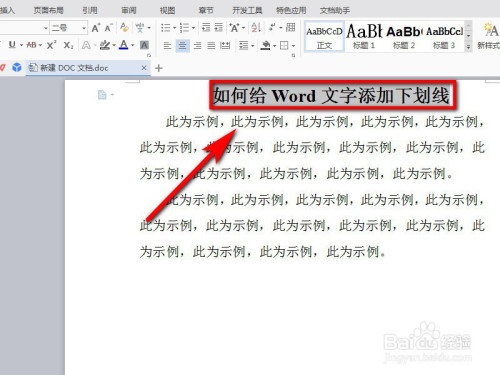The image size is (500, 375).
Task: Clear formatting with the eraser icon
Action: point(125,27)
